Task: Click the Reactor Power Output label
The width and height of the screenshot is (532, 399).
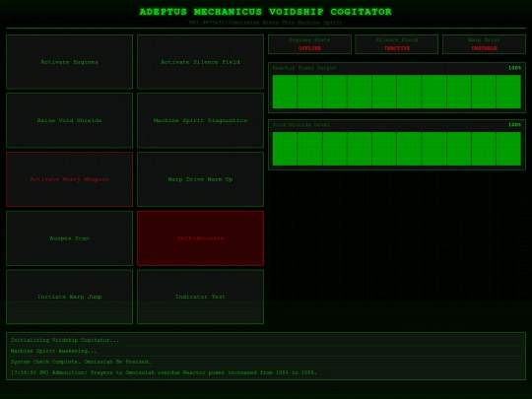Action: tap(304, 68)
